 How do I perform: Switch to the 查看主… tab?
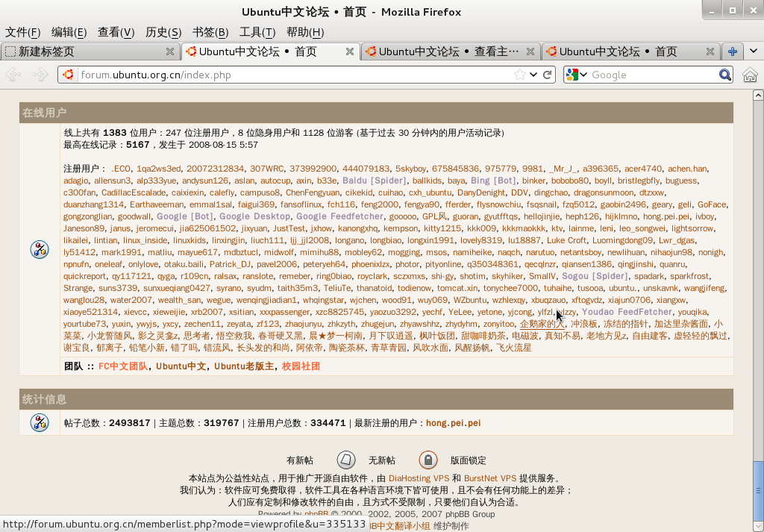click(451, 51)
